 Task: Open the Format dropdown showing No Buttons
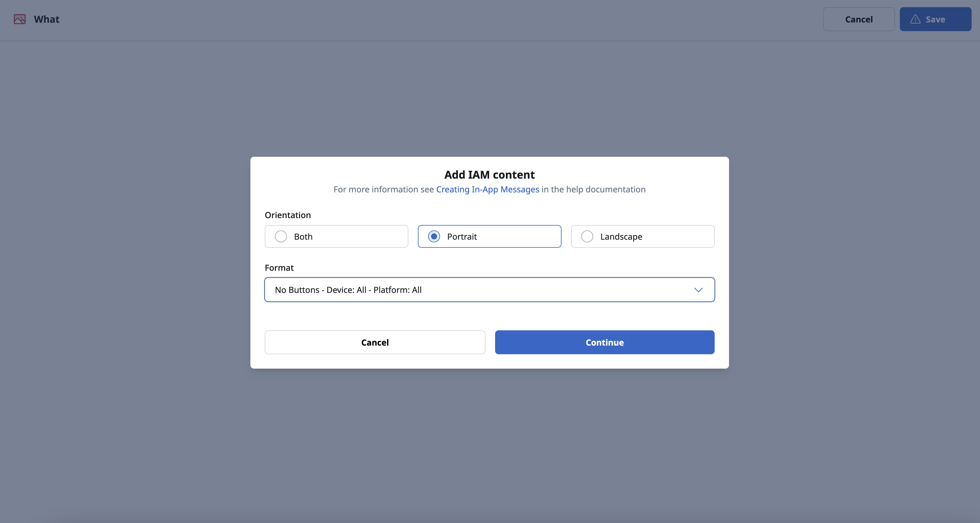coord(489,290)
